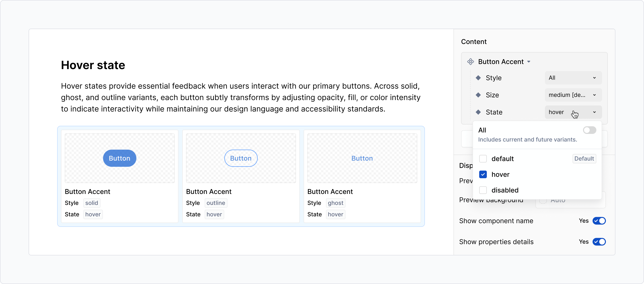Click the Button Accent component icon
644x284 pixels.
point(471,61)
